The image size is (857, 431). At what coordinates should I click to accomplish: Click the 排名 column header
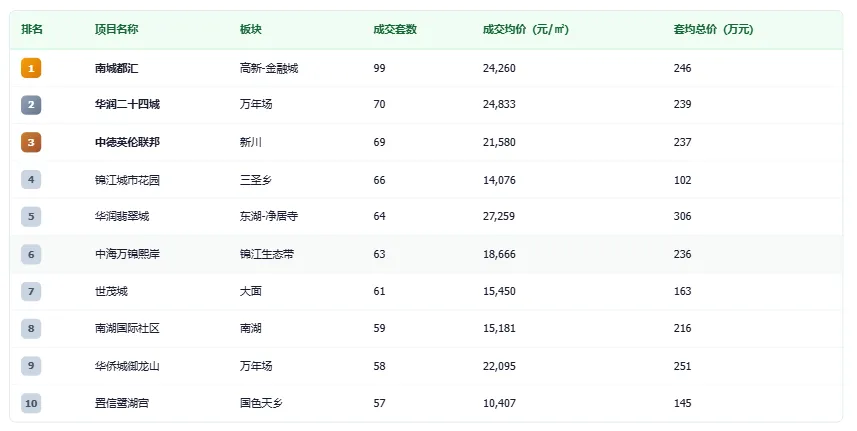point(32,29)
